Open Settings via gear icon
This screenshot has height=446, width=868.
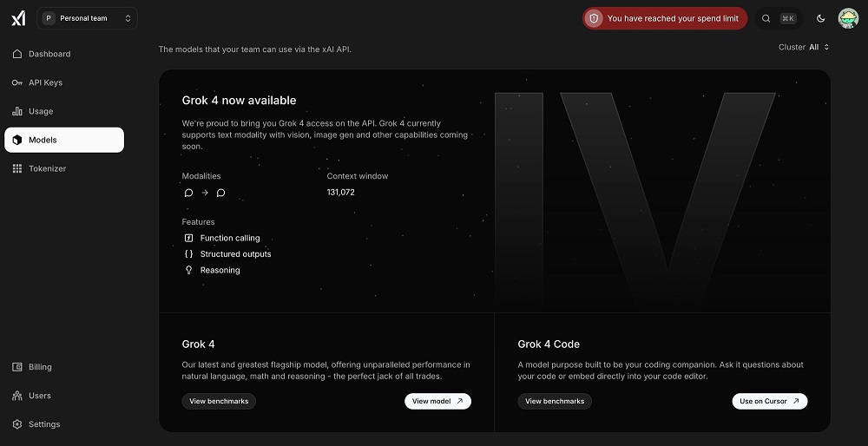(x=17, y=424)
